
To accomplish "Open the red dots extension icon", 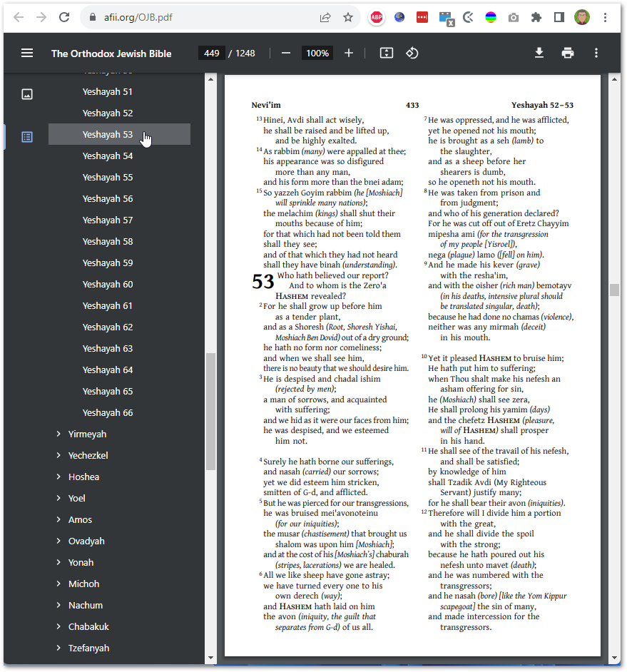I will (x=422, y=17).
